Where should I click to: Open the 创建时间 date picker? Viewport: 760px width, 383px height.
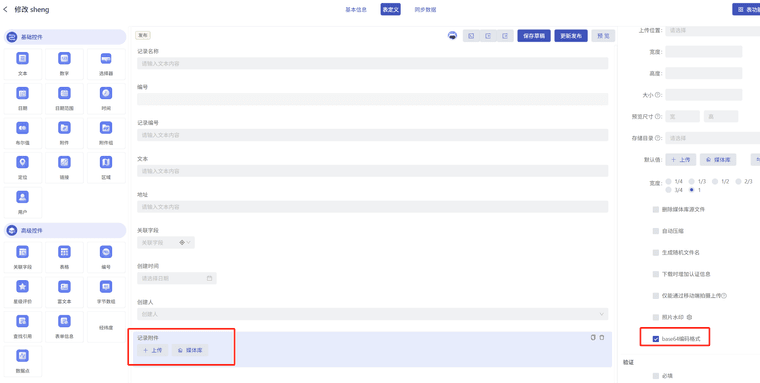click(176, 278)
